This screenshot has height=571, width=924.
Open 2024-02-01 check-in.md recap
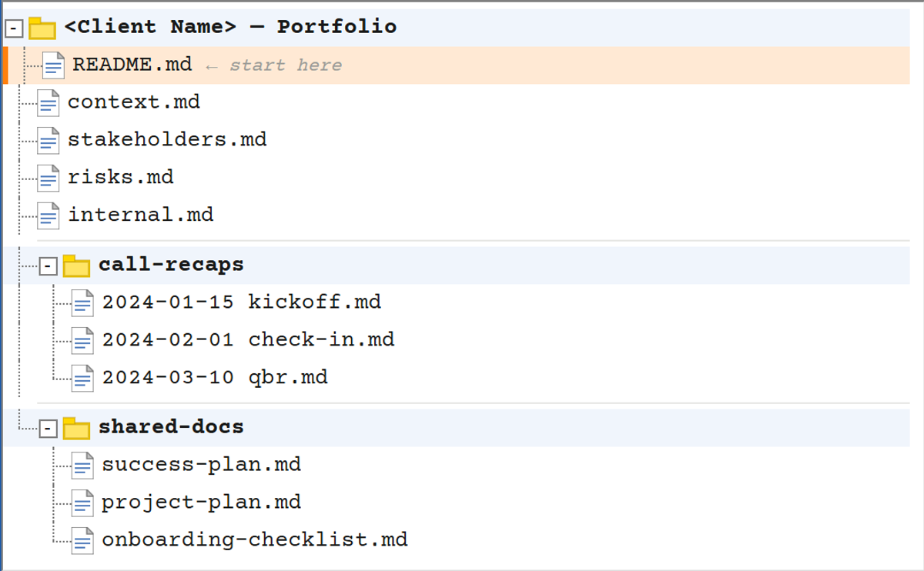[248, 339]
